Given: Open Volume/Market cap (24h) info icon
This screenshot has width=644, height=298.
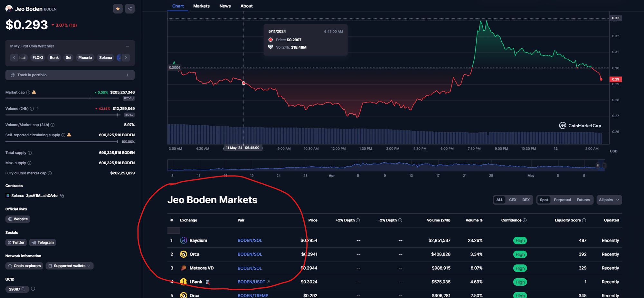Looking at the screenshot, I should coord(52,125).
